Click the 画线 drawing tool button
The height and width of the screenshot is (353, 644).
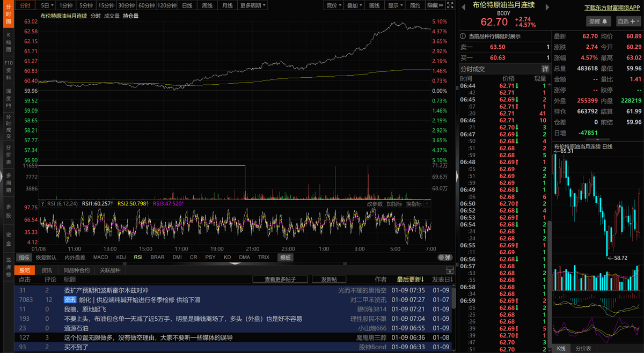point(375,5)
